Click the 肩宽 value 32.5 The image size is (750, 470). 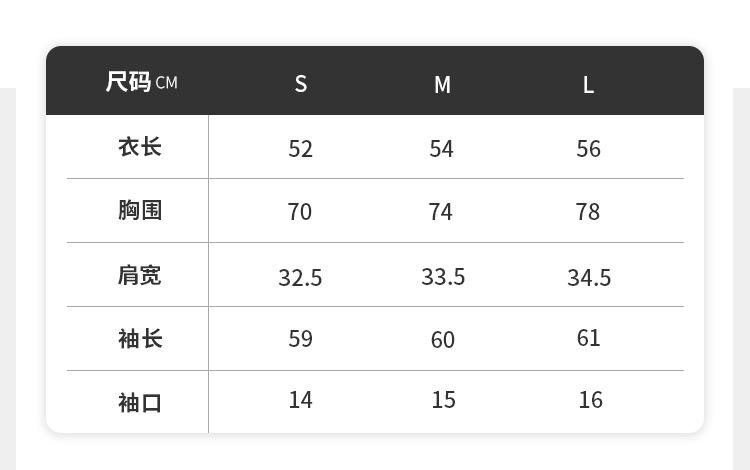click(300, 278)
